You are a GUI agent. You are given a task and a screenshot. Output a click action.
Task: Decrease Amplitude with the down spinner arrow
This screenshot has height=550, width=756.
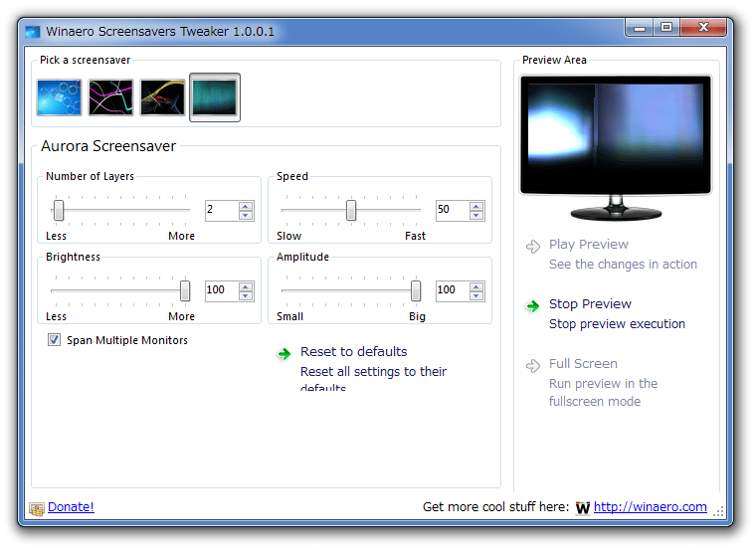point(476,295)
